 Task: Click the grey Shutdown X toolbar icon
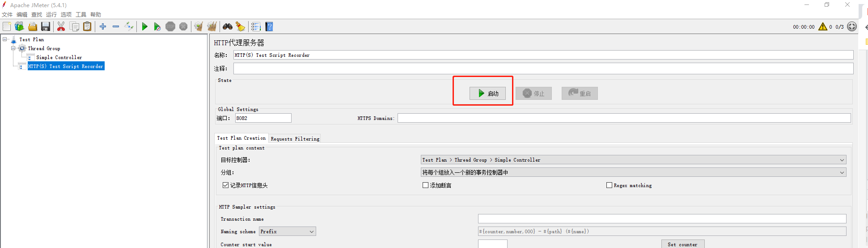click(183, 26)
